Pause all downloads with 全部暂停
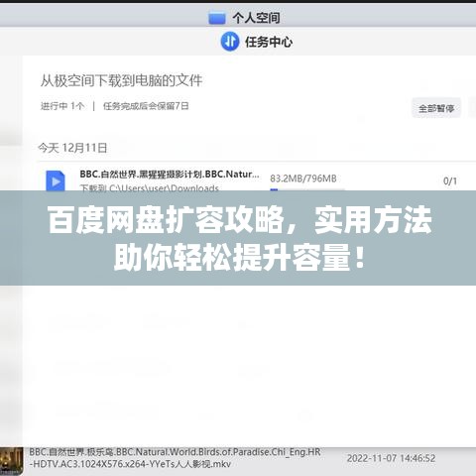The image size is (476, 476). 436,108
